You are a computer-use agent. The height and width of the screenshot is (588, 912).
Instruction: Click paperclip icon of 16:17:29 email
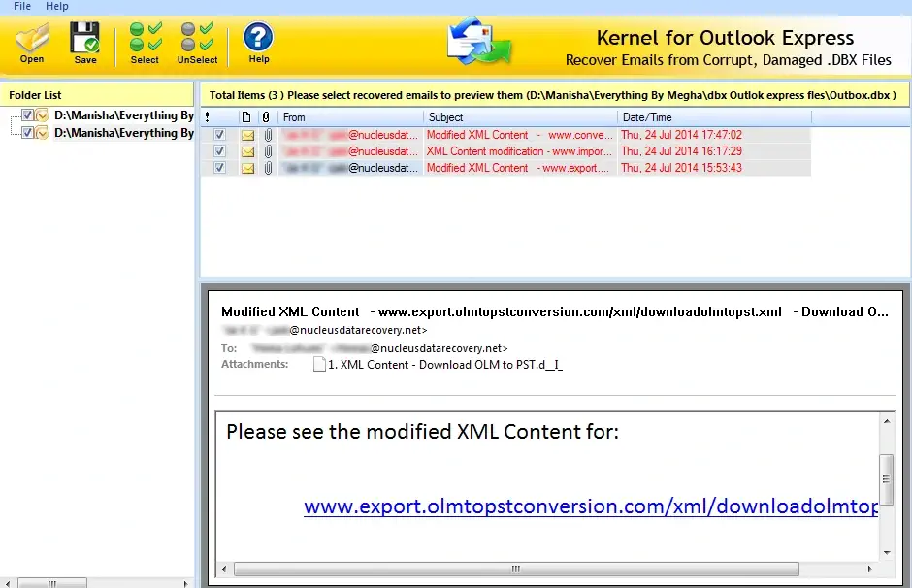(268, 151)
